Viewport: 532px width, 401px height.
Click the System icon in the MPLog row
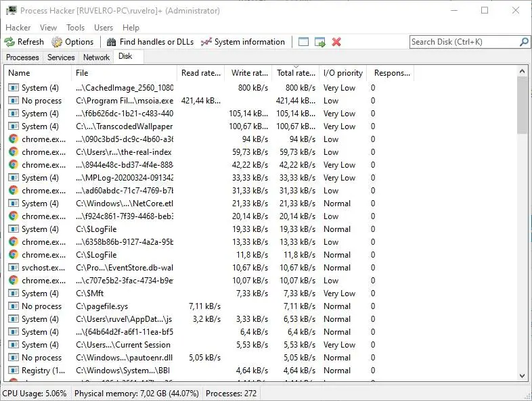pyautogui.click(x=14, y=178)
